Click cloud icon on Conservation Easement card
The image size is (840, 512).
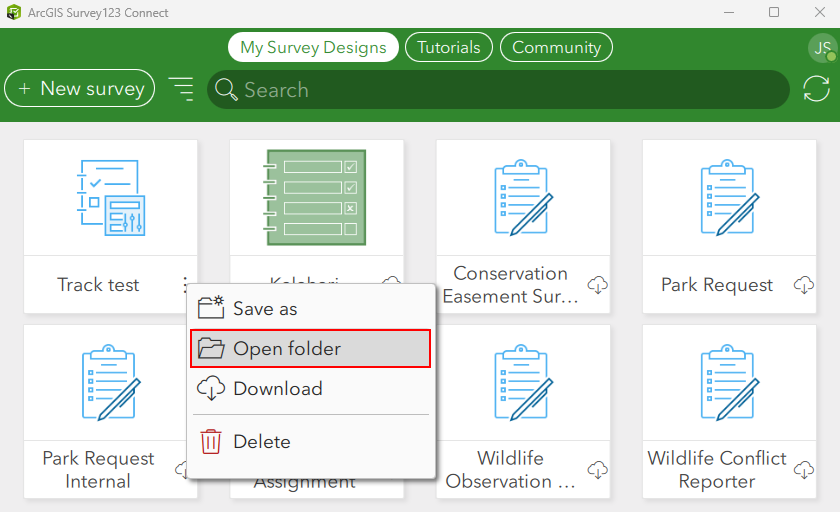coord(598,285)
